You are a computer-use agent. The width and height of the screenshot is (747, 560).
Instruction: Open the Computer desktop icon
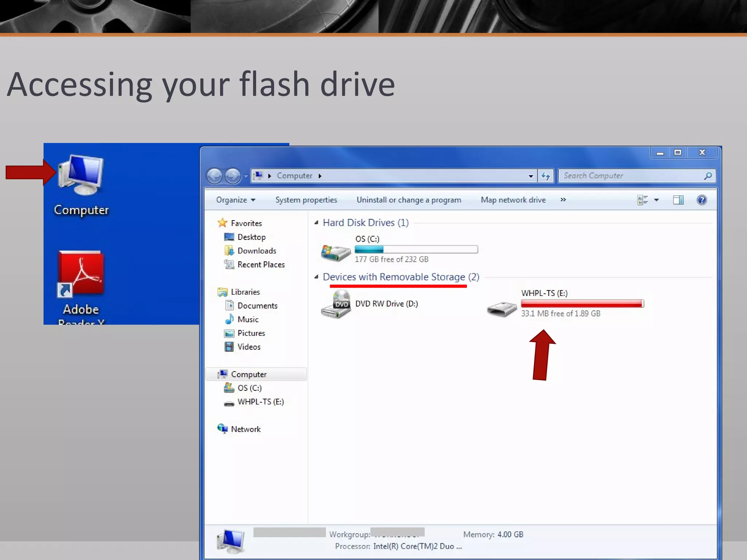(81, 176)
